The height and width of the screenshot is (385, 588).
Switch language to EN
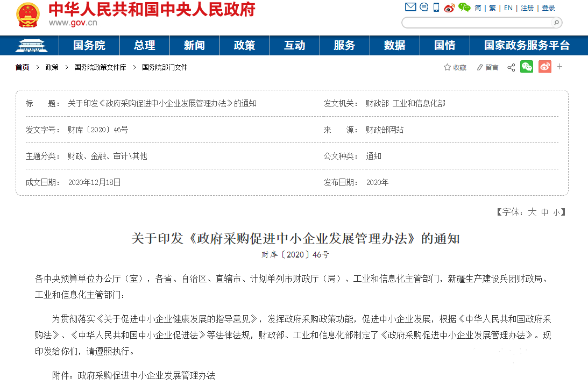(x=508, y=8)
